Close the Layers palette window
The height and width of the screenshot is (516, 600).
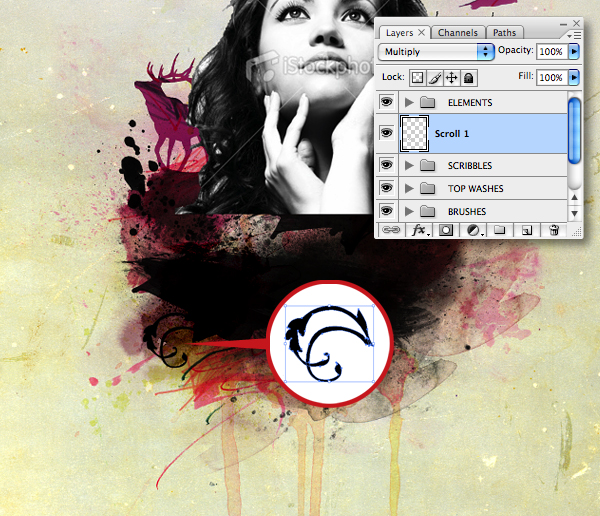[576, 23]
